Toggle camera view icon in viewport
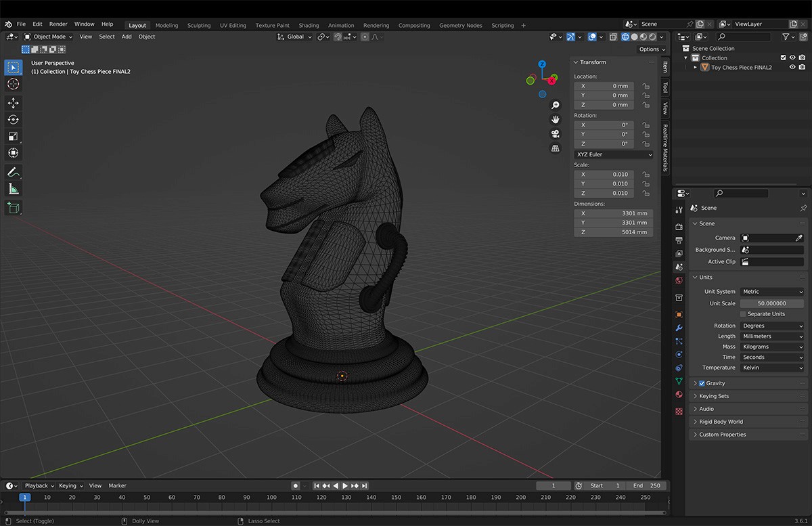Screen dimensions: 812x526 (x=556, y=134)
